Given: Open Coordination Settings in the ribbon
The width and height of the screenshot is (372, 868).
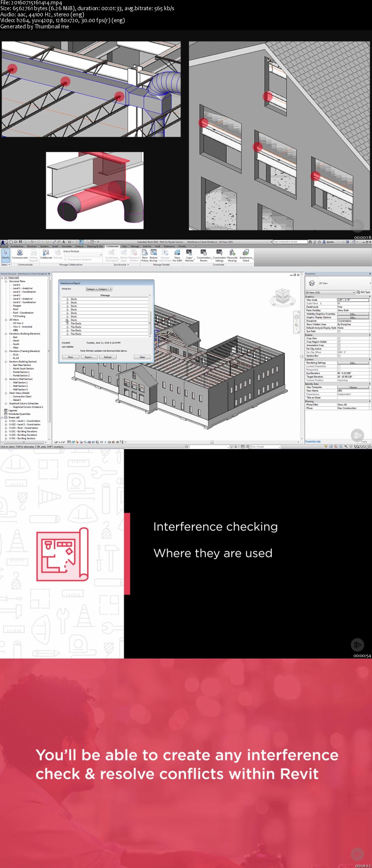Looking at the screenshot, I should coord(219,252).
